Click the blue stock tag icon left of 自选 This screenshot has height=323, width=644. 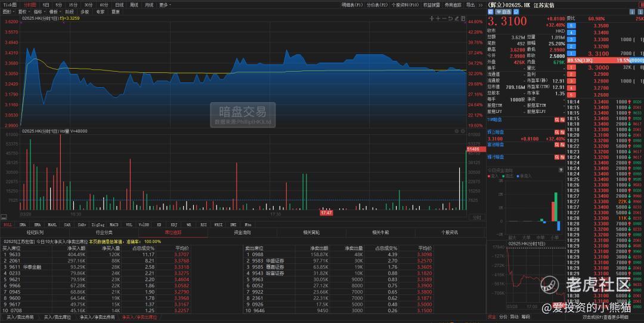pos(490,12)
